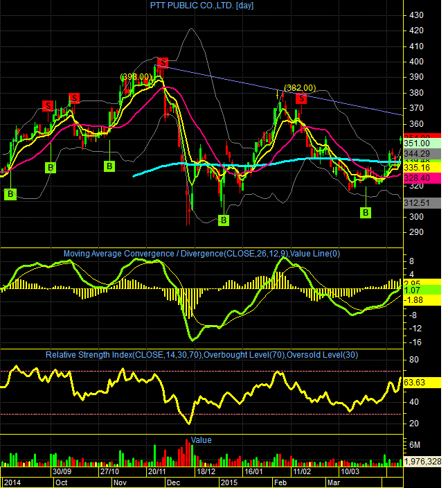Click the B buy marker in March 2015
Image resolution: width=448 pixels, height=488 pixels.
[366, 213]
